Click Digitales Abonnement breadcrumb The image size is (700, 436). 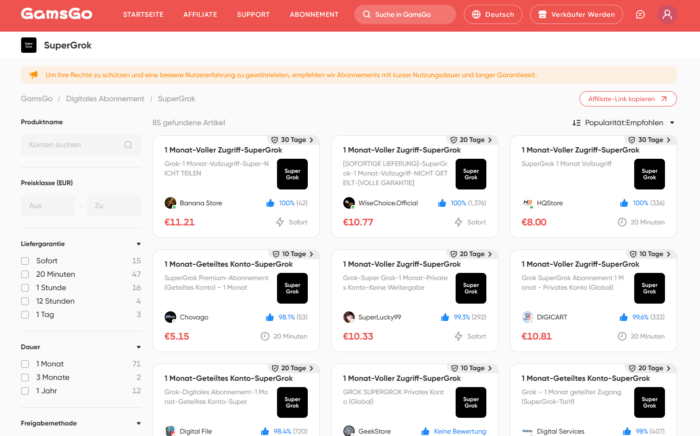[105, 99]
